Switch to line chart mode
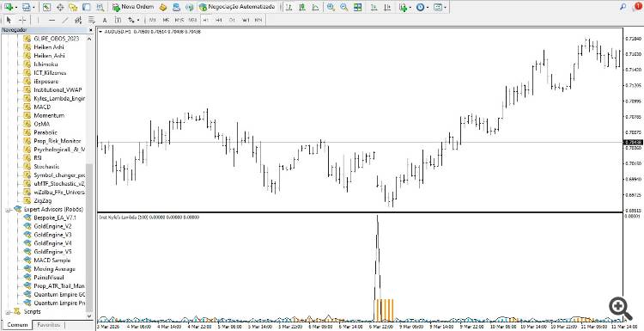The width and height of the screenshot is (644, 331). click(315, 7)
